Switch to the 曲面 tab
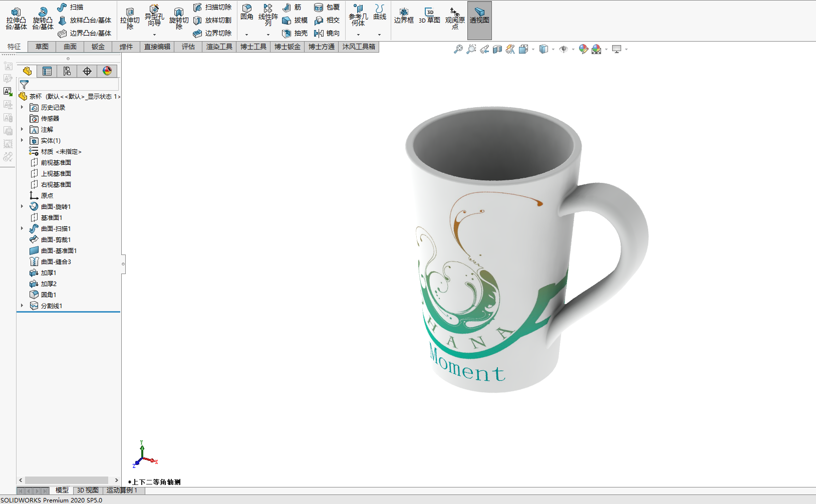 pos(70,47)
